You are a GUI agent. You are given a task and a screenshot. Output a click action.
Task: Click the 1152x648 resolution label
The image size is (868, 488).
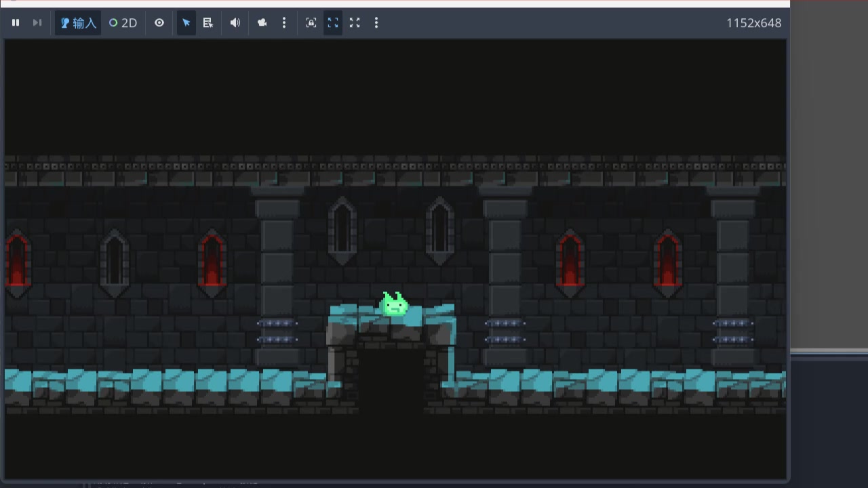[753, 23]
